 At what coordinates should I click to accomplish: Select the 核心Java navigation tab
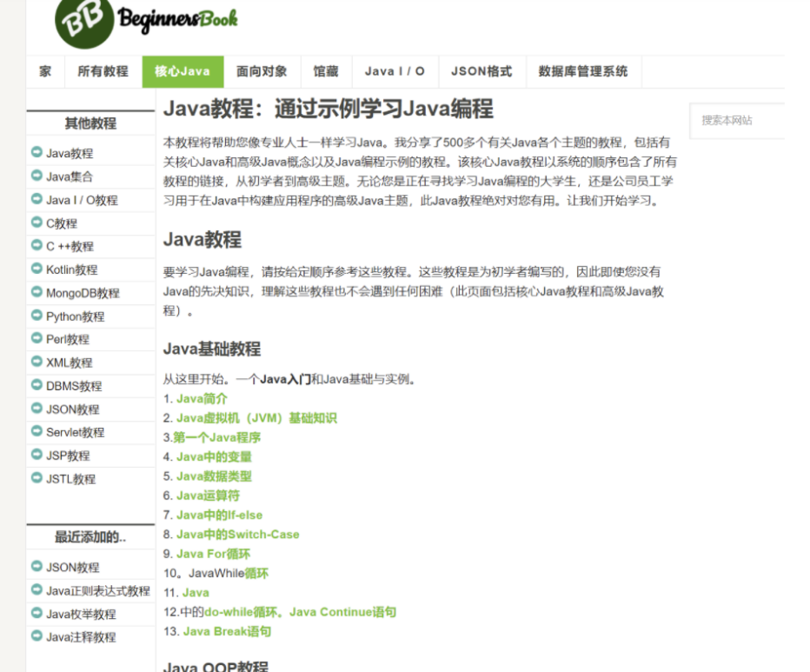(183, 71)
